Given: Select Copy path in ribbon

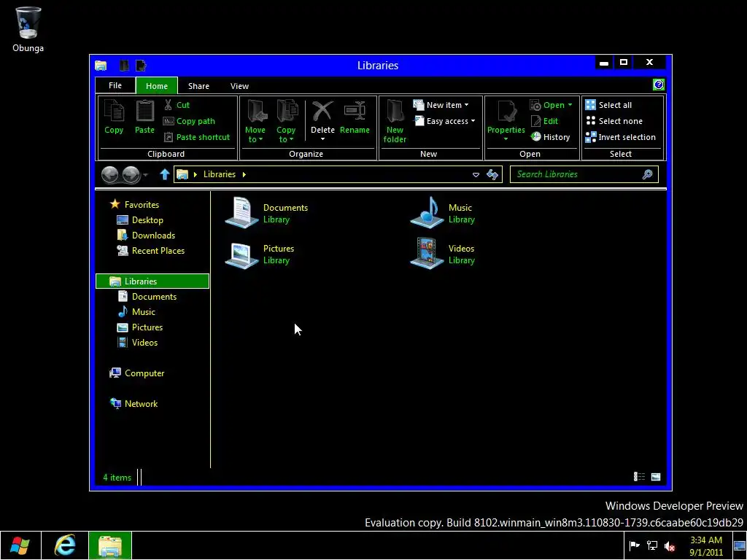Looking at the screenshot, I should click(x=189, y=121).
